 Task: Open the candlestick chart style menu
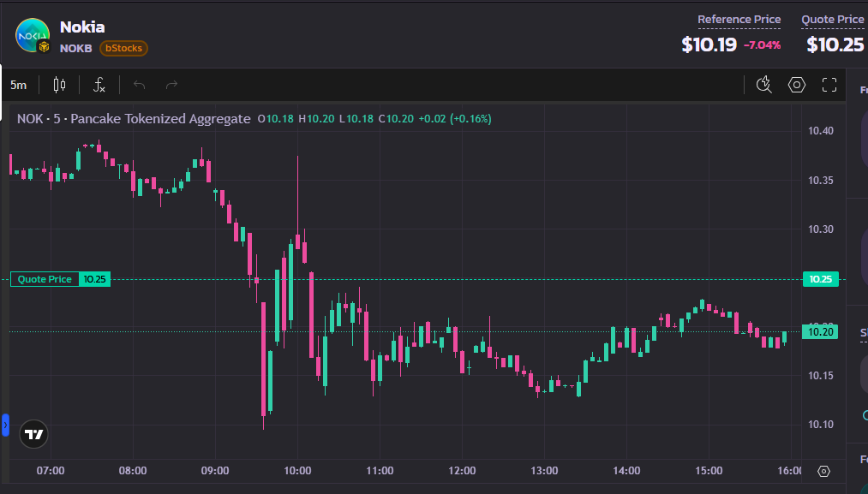[59, 86]
